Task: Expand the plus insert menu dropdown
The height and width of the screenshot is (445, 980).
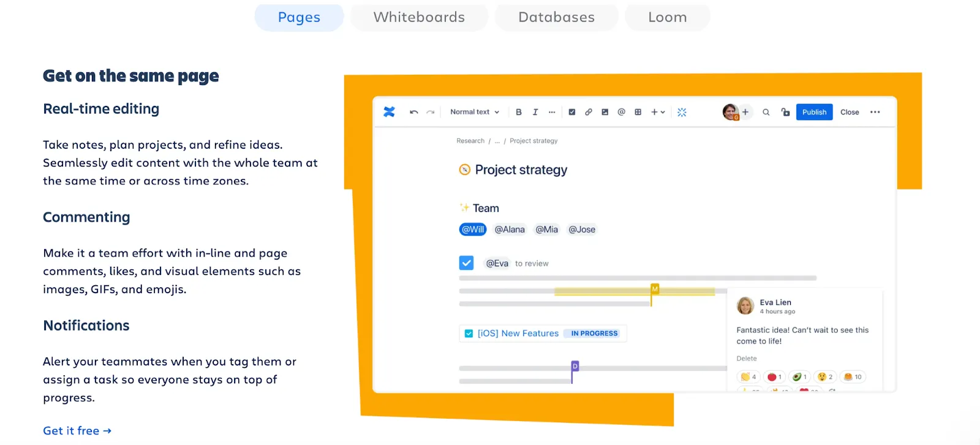Action: 658,112
